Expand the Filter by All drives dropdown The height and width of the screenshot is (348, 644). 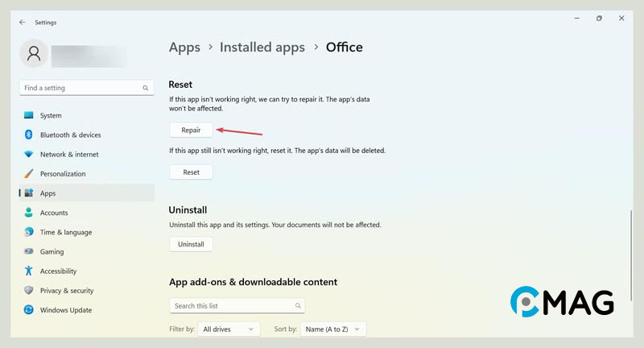[229, 329]
